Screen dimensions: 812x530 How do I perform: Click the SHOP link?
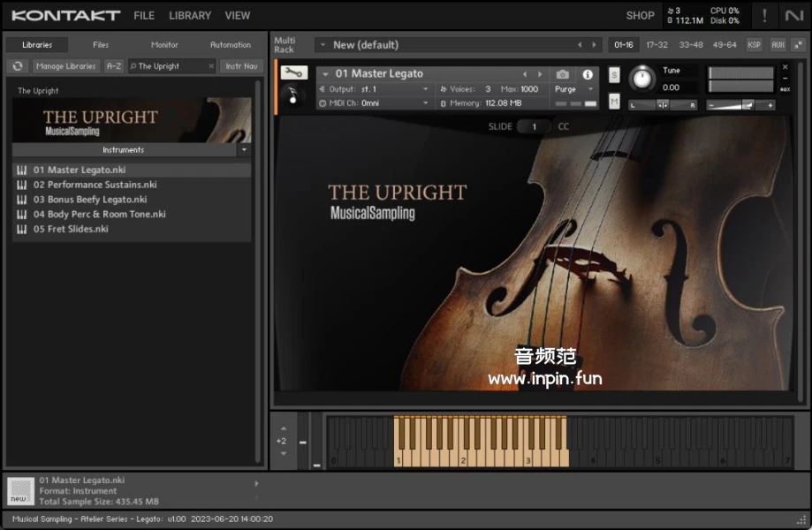point(640,16)
